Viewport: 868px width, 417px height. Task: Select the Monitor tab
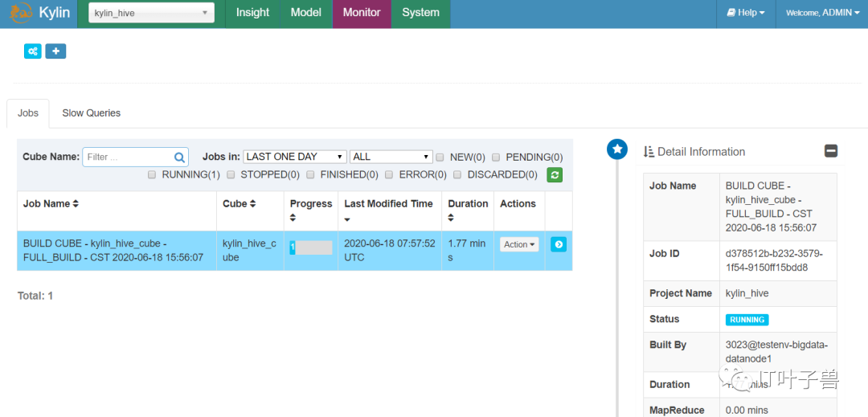click(362, 13)
